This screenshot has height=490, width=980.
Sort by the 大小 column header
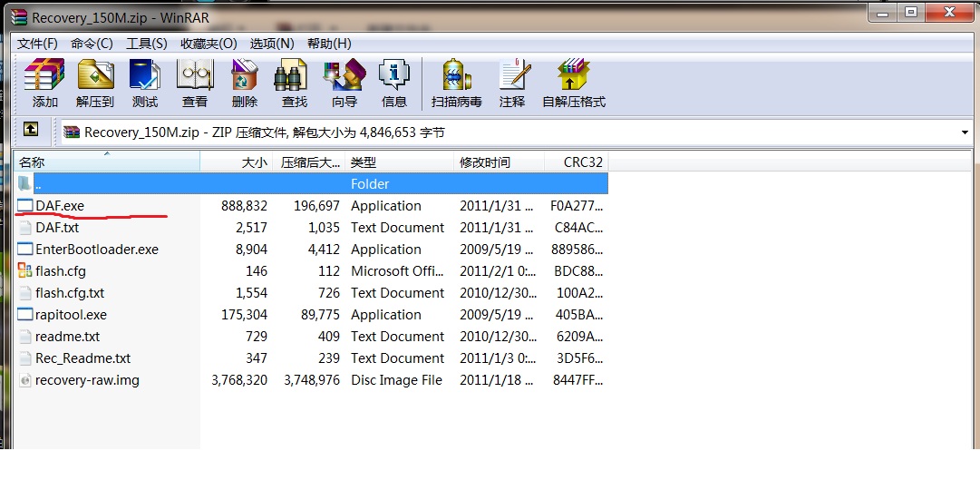pyautogui.click(x=237, y=162)
